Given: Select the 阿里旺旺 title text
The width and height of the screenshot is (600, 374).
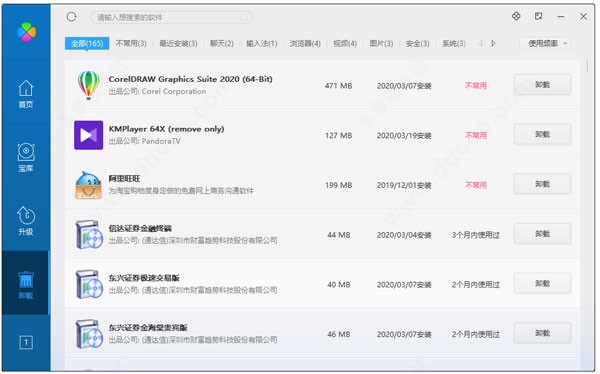Looking at the screenshot, I should click(x=124, y=179).
